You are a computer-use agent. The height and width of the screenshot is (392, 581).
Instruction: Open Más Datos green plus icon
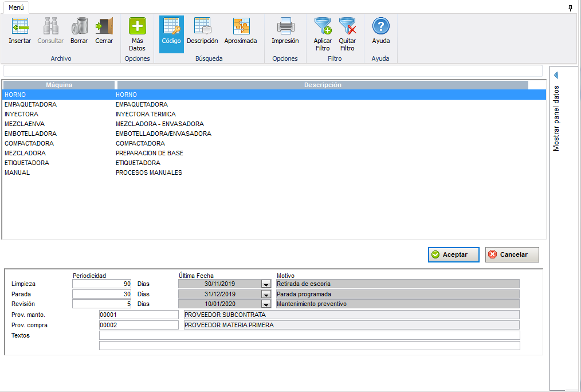click(138, 26)
